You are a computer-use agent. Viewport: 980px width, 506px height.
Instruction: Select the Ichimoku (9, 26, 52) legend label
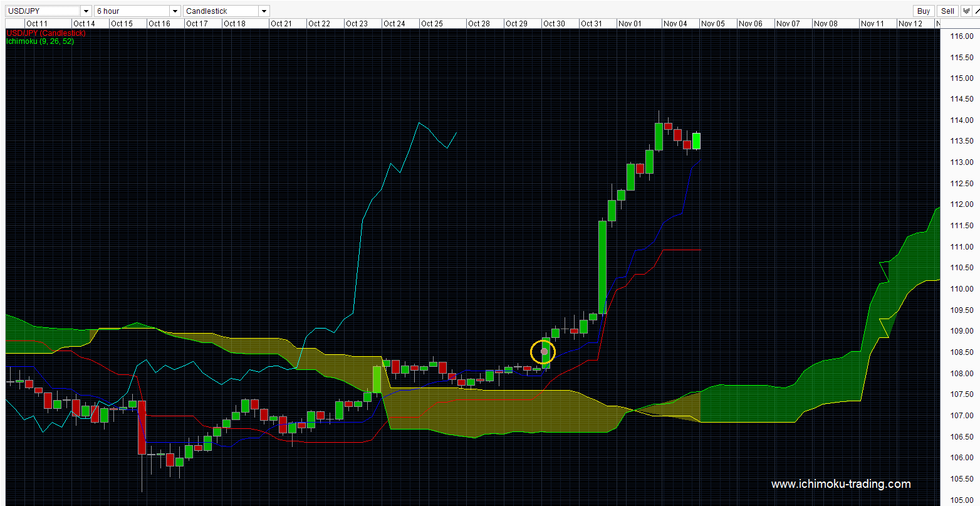coord(40,41)
